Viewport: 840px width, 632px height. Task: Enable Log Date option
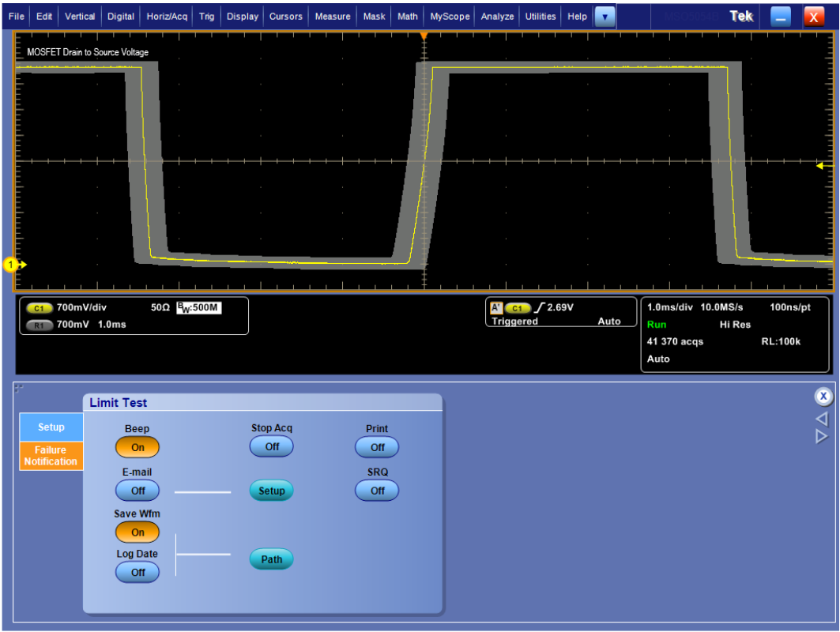click(137, 572)
